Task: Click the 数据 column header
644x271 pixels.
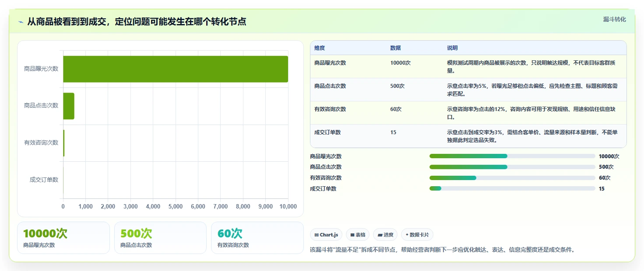Action: (395, 48)
